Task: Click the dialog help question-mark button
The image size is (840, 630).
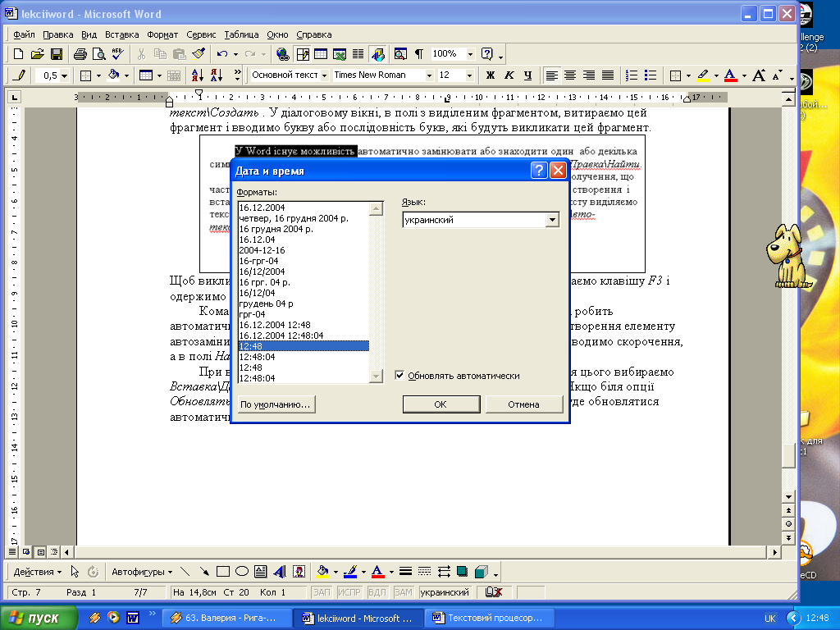Action: click(x=538, y=171)
